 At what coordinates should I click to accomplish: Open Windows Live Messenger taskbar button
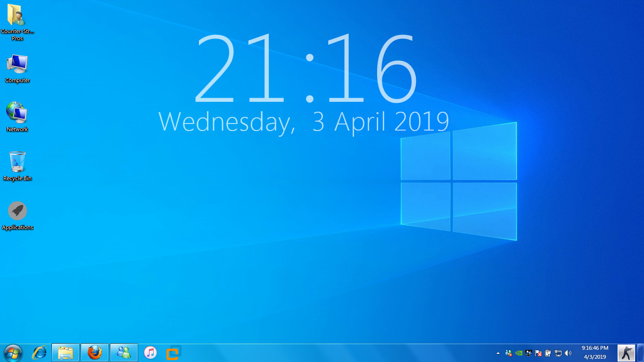coord(124,353)
